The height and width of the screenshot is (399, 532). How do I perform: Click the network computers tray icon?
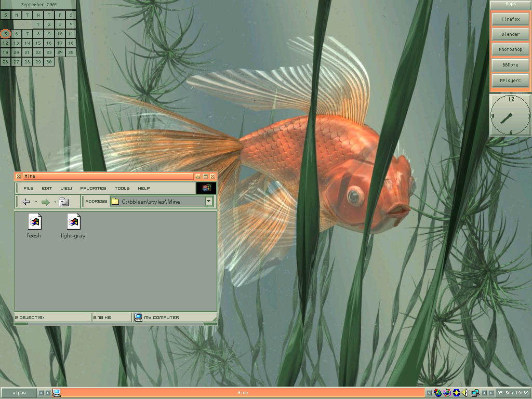(x=475, y=393)
